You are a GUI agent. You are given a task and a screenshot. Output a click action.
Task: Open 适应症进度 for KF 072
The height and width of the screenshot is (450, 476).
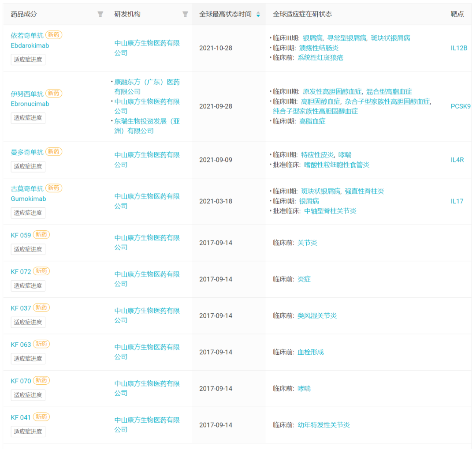coord(28,286)
